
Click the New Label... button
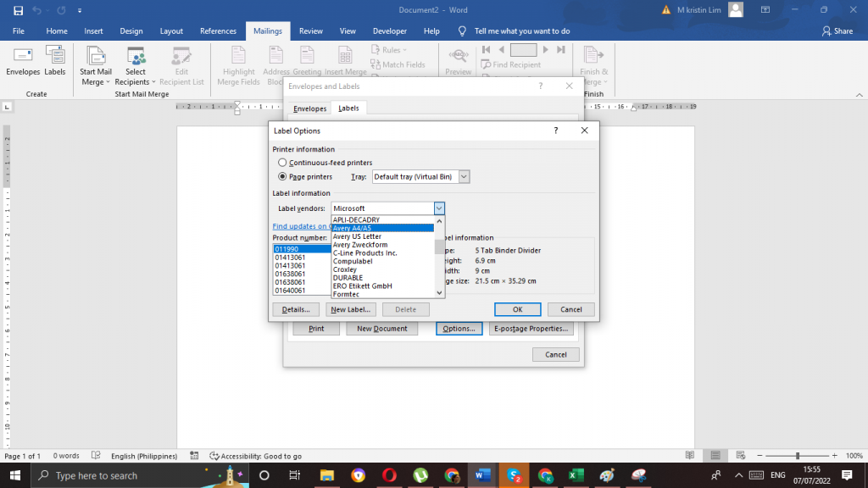350,309
